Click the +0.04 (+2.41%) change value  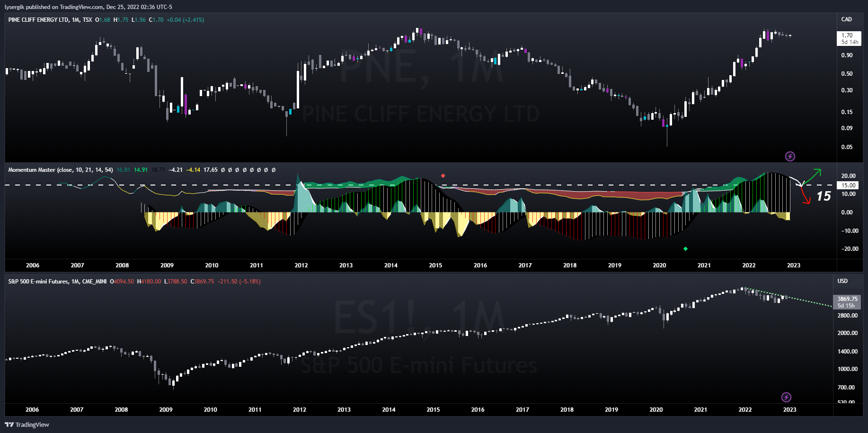[x=186, y=20]
